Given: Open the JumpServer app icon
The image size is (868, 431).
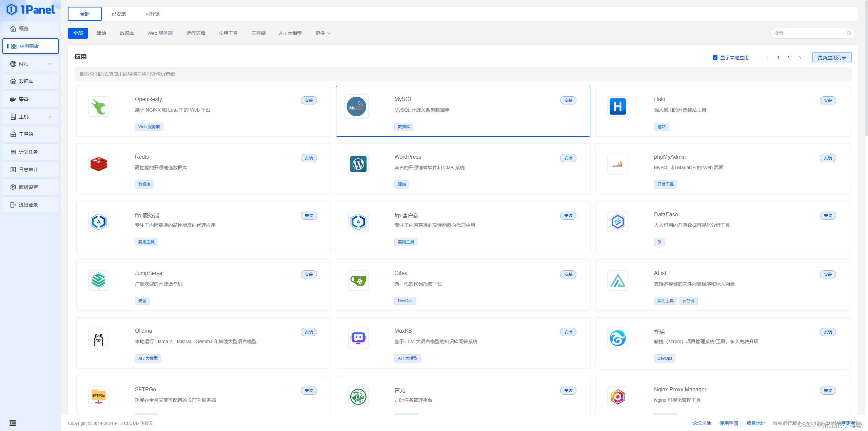Looking at the screenshot, I should coord(99,280).
